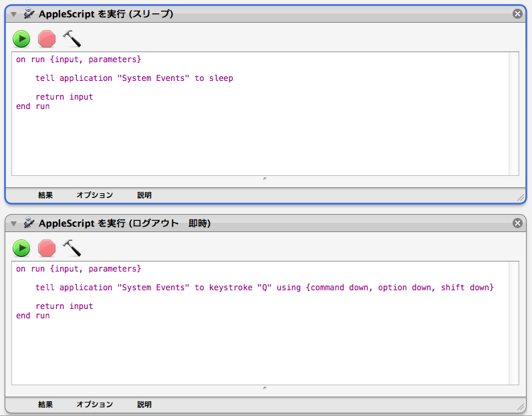Click the AppleScript icon in sleep action header
Image resolution: width=532 pixels, height=416 pixels.
tap(29, 13)
